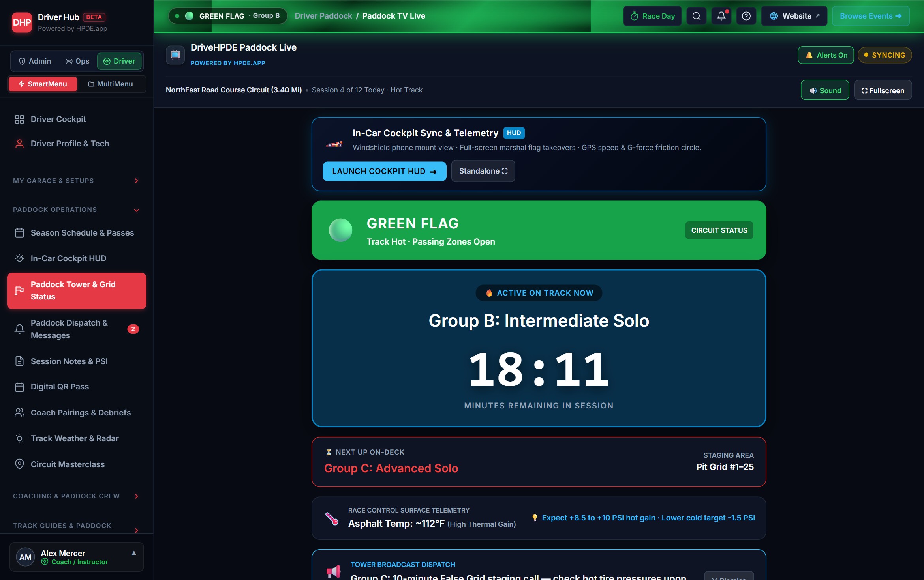Viewport: 924px width, 580px height.
Task: Open In-Car Cockpit HUD sidebar item
Action: tap(77, 258)
